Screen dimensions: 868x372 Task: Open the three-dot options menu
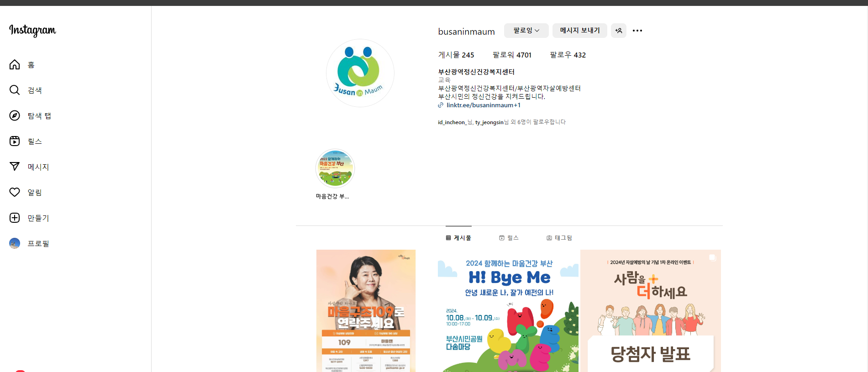coord(637,31)
